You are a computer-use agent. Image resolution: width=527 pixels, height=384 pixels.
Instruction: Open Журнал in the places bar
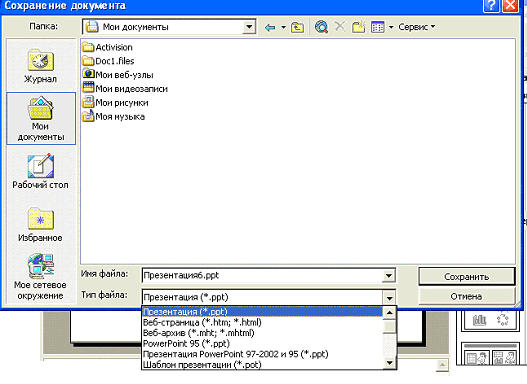[x=40, y=66]
